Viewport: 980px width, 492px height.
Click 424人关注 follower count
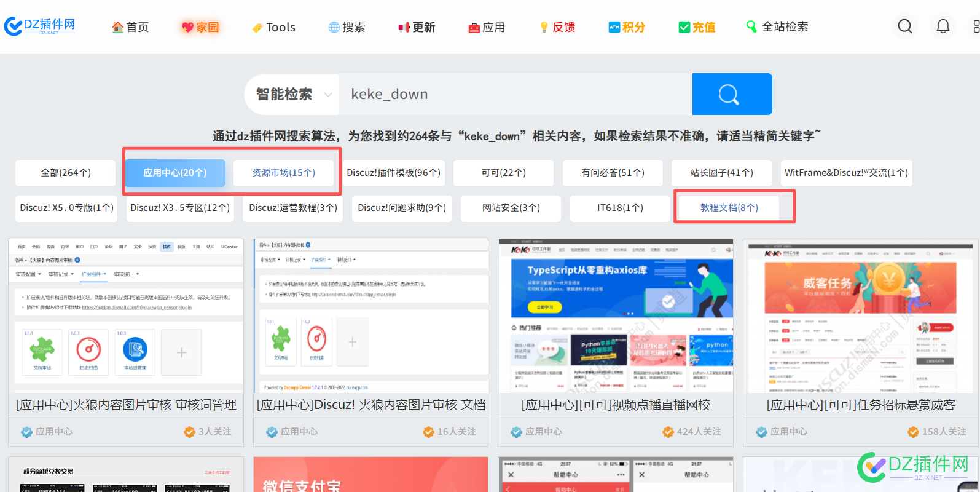click(692, 432)
